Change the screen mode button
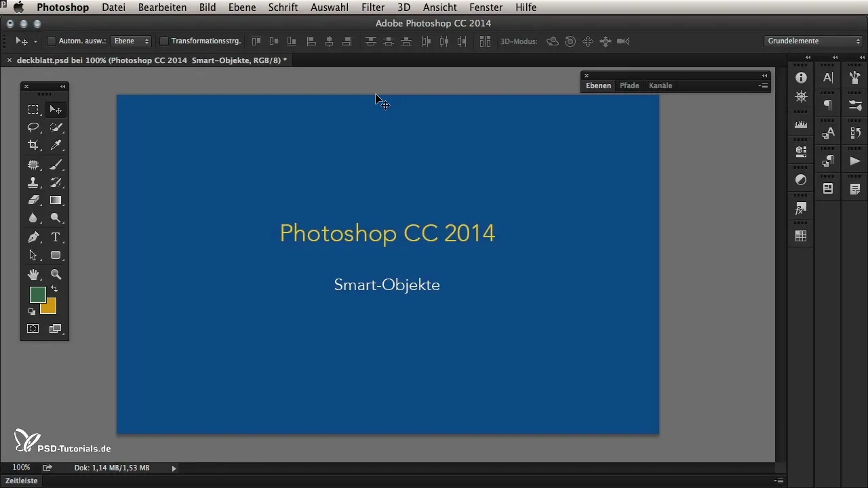The height and width of the screenshot is (488, 868). pos(56,329)
